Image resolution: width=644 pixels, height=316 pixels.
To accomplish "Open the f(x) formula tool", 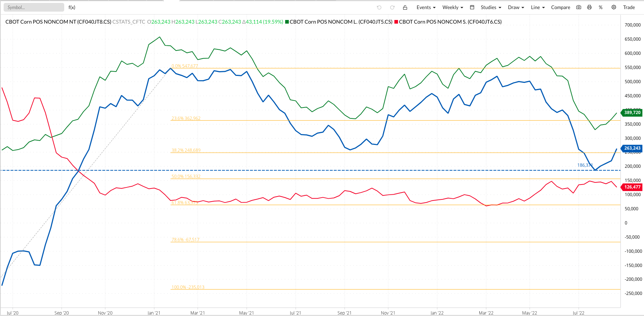I will point(72,7).
